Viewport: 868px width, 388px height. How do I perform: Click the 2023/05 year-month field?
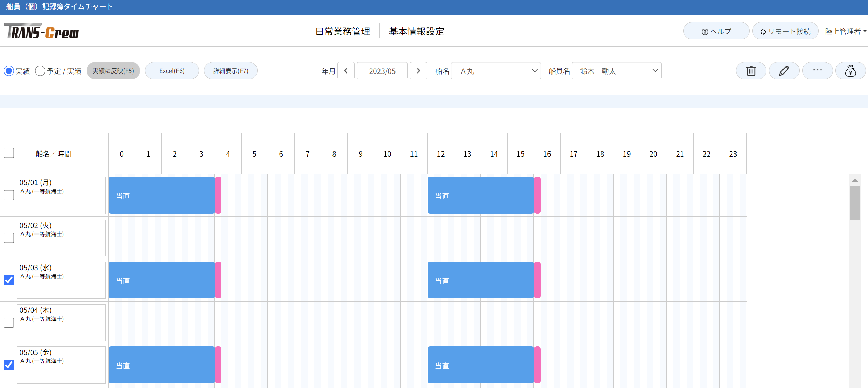click(382, 71)
